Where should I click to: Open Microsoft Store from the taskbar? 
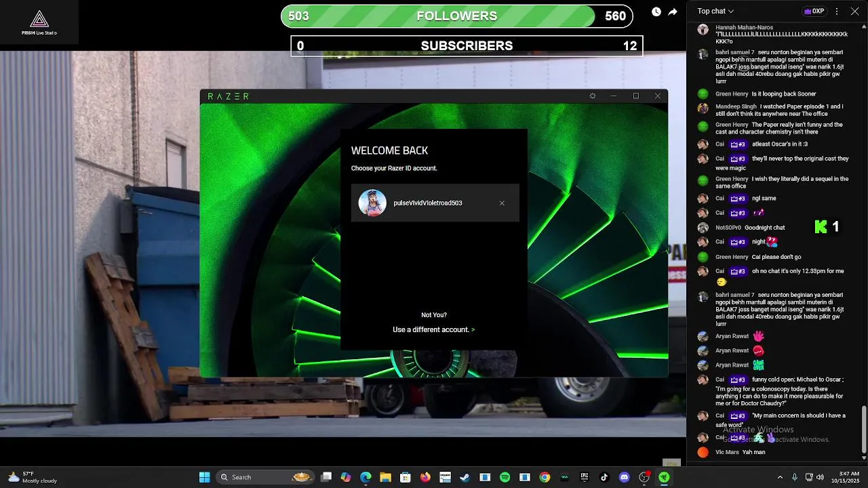pyautogui.click(x=406, y=477)
